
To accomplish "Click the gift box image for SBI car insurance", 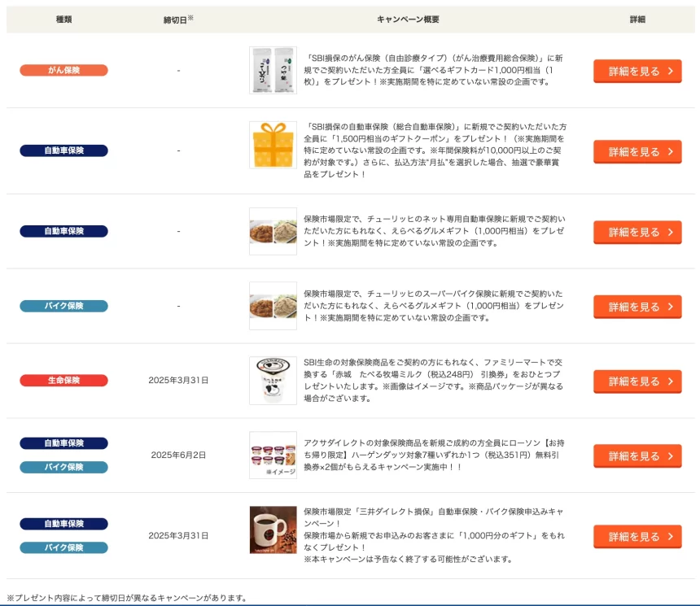I will point(273,145).
